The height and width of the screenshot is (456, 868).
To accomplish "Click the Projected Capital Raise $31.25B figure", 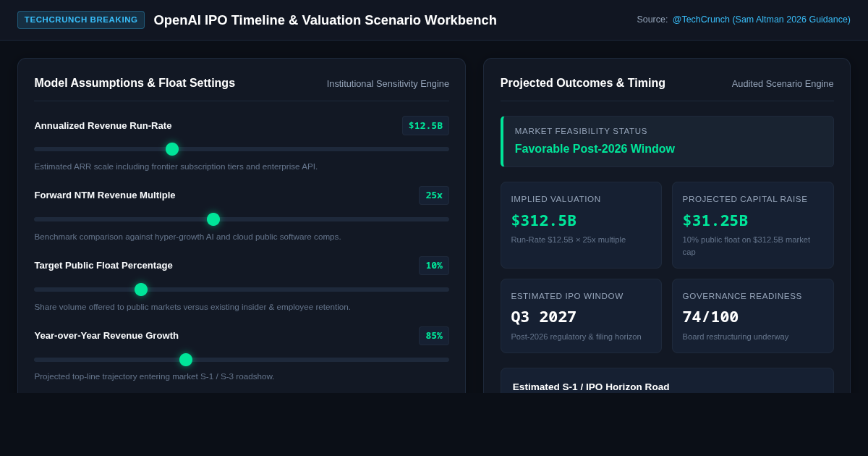I will tap(715, 221).
